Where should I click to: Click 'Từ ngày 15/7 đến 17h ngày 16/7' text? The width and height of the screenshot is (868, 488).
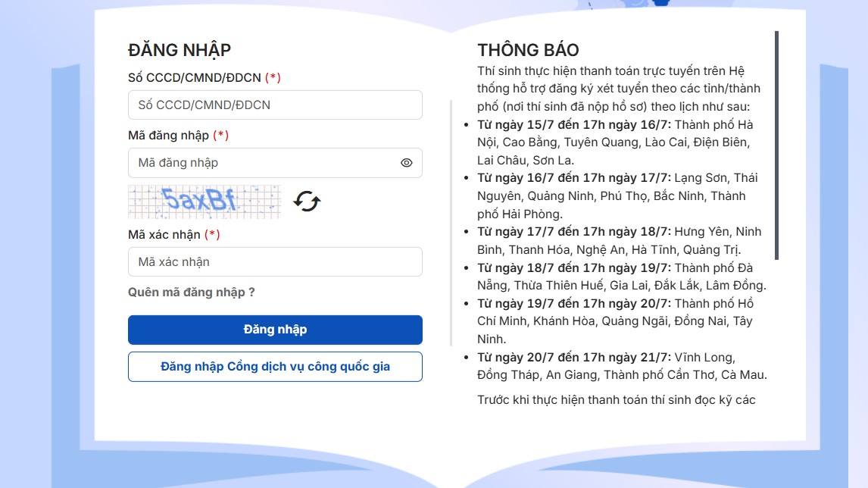tap(574, 124)
